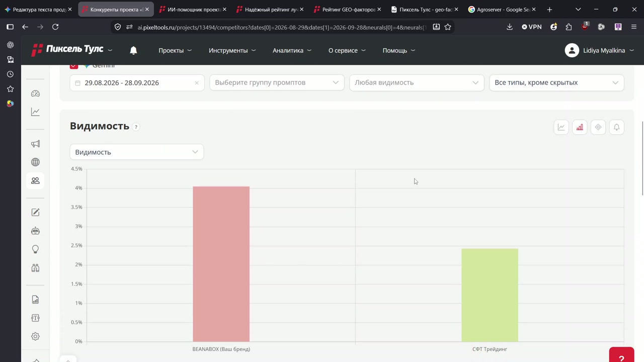
Task: Uncheck the Gemini checkbox
Action: 74,65
